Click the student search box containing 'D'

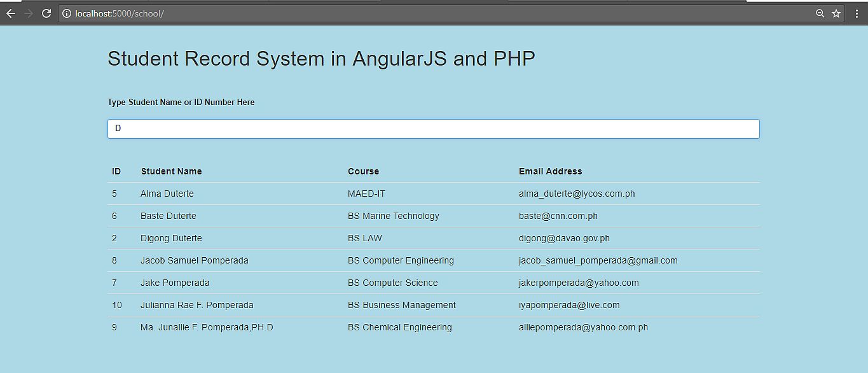pyautogui.click(x=434, y=128)
